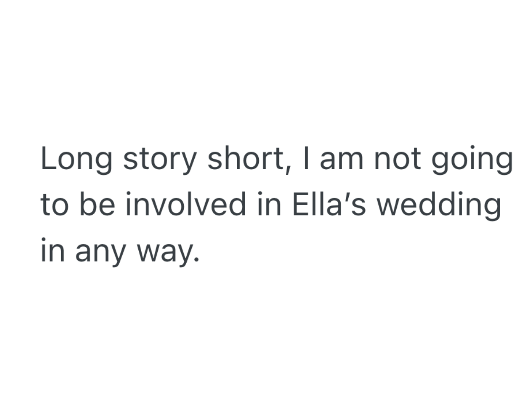This screenshot has width=532, height=397.
Task: Click the word "going"
Action: point(472,159)
